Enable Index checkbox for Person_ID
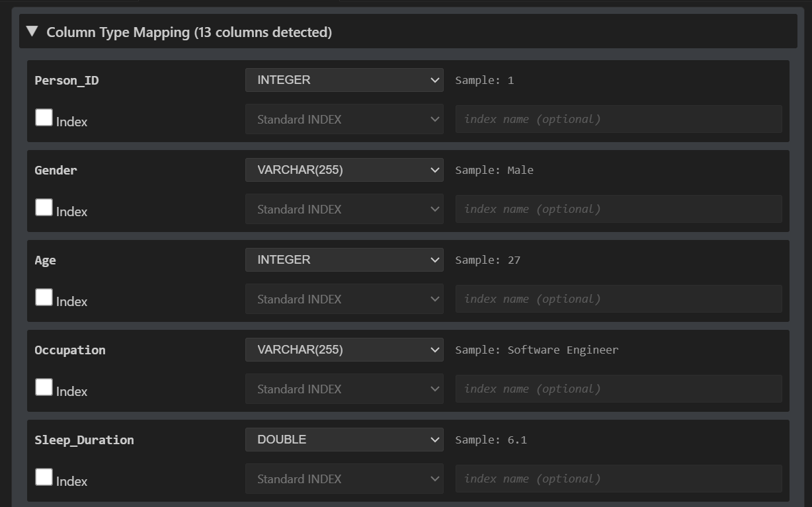Screen dimensions: 812x507 pos(44,118)
